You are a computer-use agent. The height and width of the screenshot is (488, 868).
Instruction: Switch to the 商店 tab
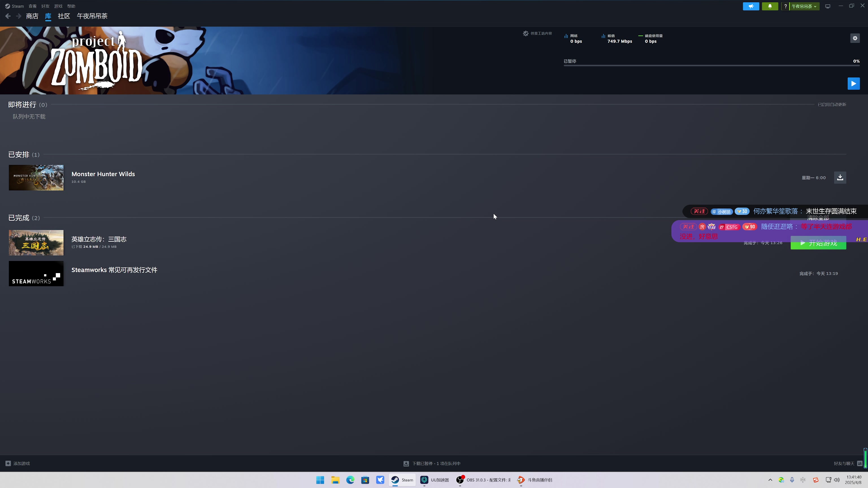coord(32,16)
